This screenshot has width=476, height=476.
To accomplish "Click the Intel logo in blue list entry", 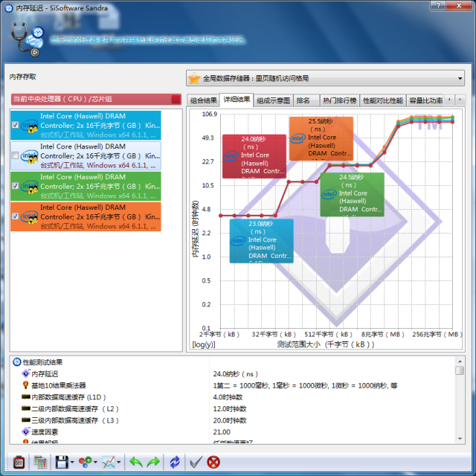I will click(x=29, y=126).
